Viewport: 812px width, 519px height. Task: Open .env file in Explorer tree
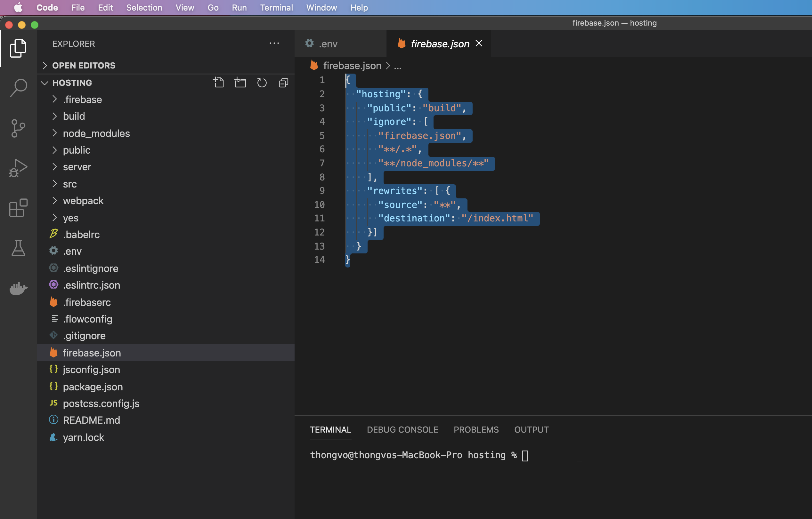pyautogui.click(x=166, y=251)
